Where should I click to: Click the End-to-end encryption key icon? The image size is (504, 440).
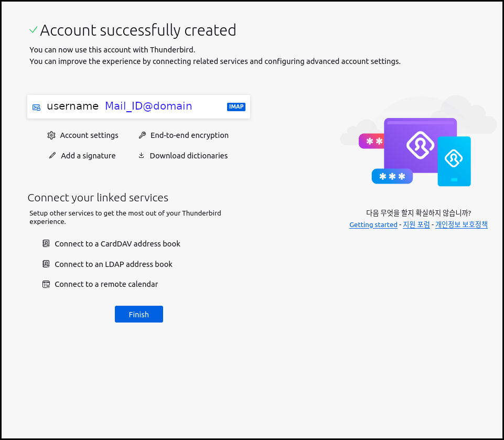tap(142, 135)
